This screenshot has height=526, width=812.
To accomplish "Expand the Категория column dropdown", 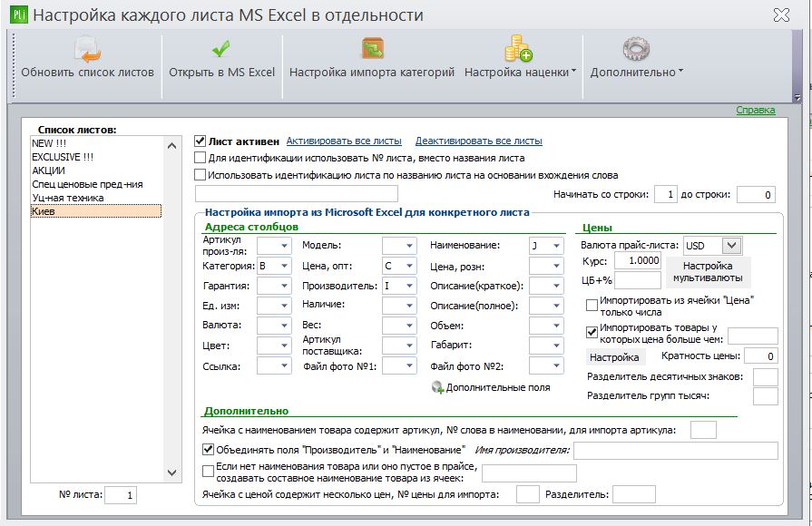I will tap(284, 266).
